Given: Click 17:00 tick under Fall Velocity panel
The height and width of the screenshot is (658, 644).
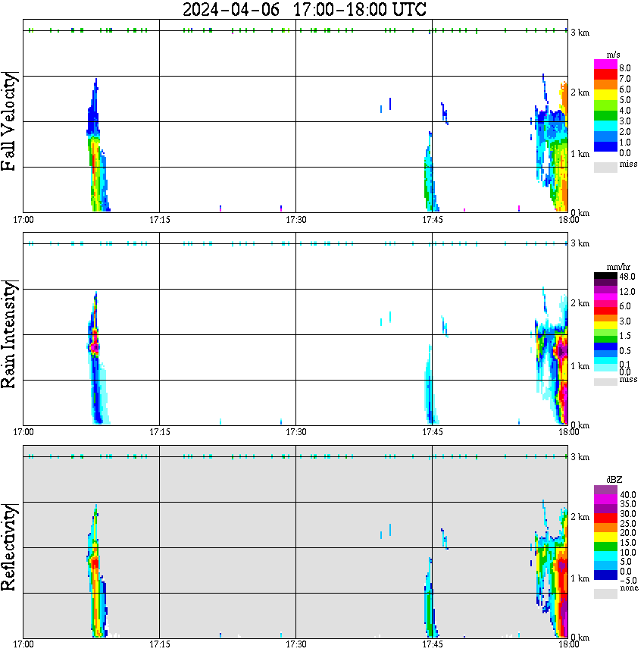Looking at the screenshot, I should coord(23,220).
